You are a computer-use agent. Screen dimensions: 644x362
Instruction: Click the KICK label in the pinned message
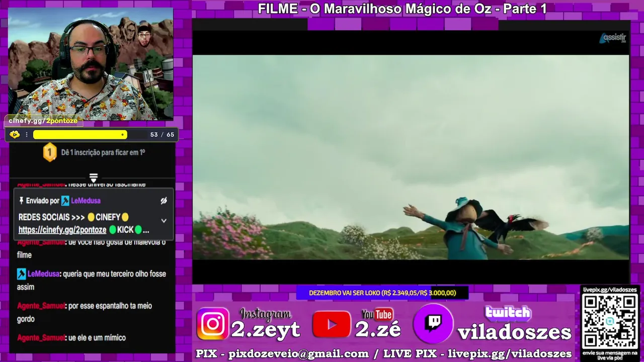[125, 230]
